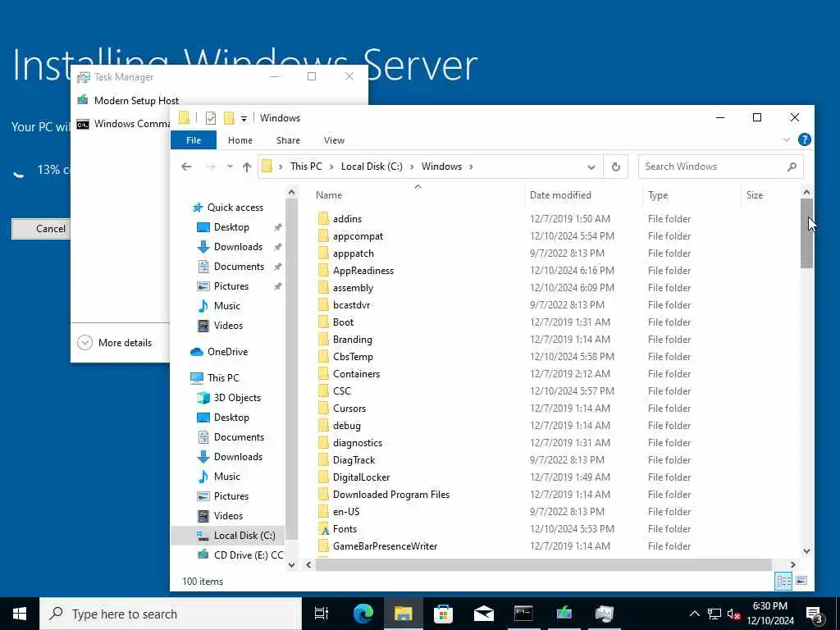
Task: Click the Back navigation arrow
Action: pos(186,167)
